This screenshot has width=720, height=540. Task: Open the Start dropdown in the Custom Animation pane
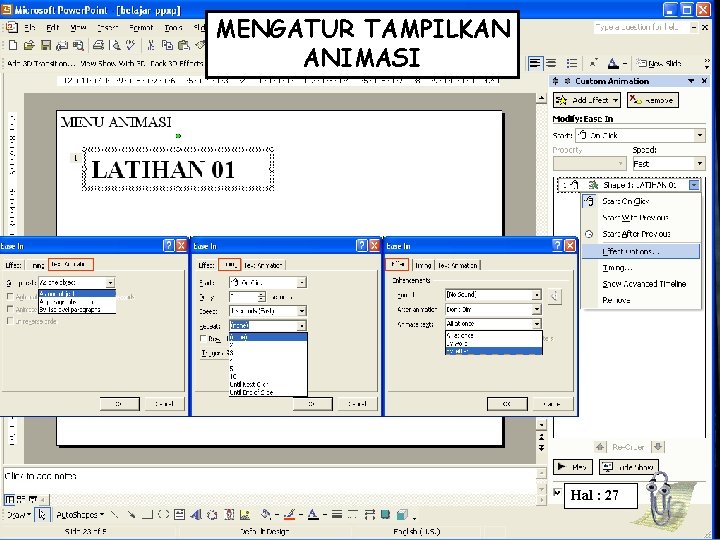click(699, 135)
